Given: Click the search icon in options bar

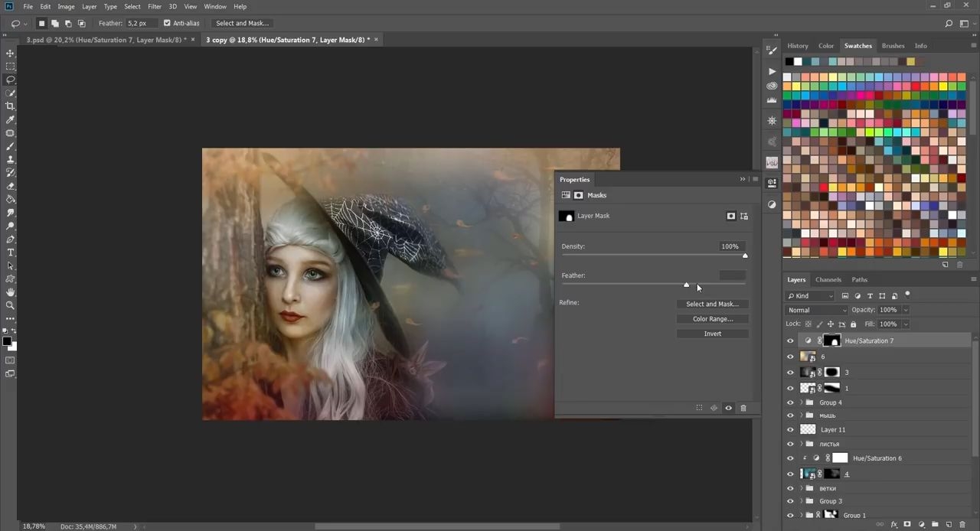Looking at the screenshot, I should coord(949,23).
